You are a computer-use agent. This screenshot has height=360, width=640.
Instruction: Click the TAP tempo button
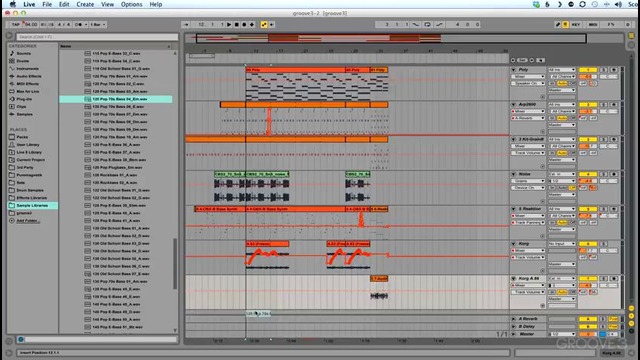(16, 24)
